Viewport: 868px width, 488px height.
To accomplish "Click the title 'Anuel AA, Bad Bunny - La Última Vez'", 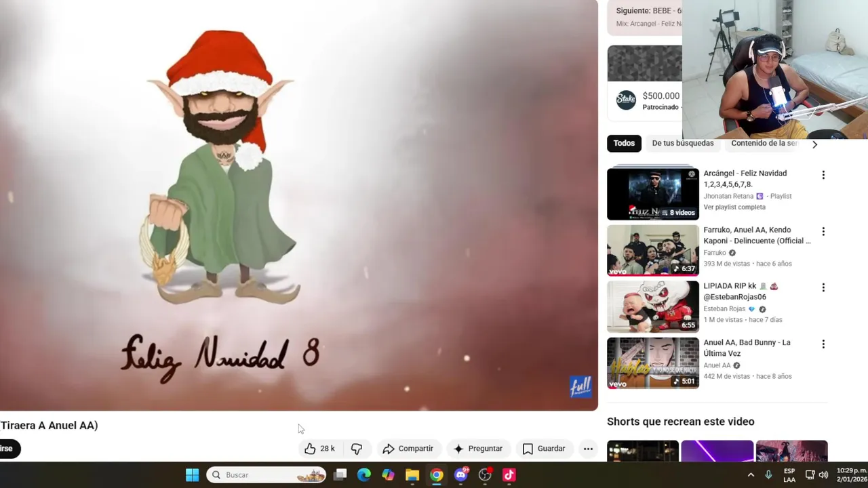I will pyautogui.click(x=747, y=348).
